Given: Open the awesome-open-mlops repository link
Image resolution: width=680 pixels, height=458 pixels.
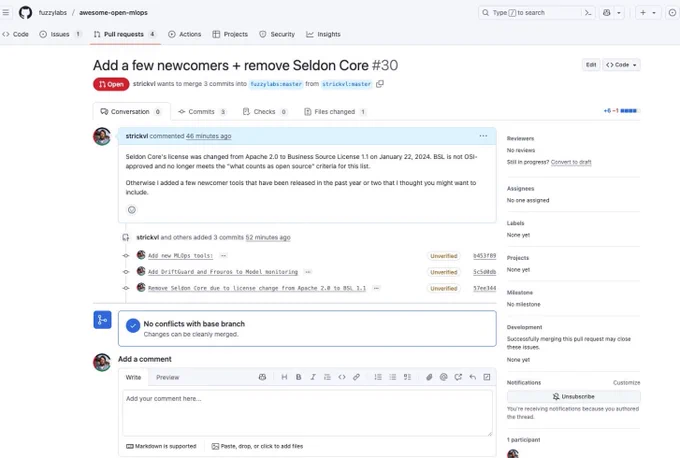Looking at the screenshot, I should point(113,13).
